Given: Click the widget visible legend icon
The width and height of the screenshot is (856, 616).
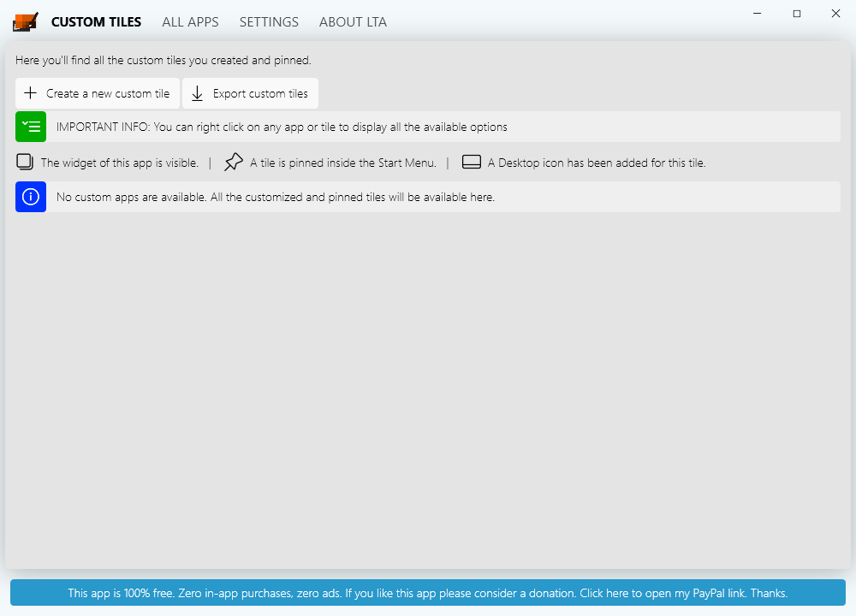Looking at the screenshot, I should (25, 162).
